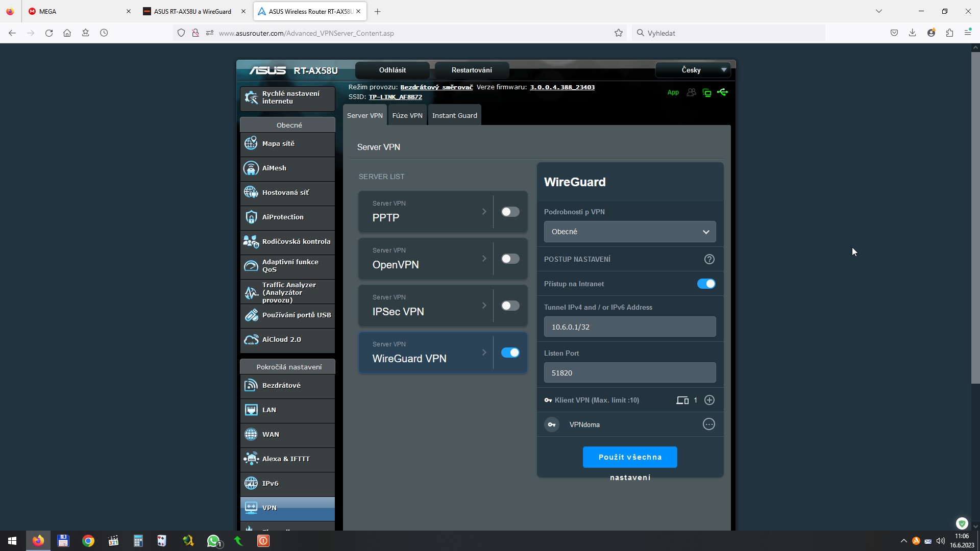Viewport: 980px width, 551px height.
Task: Switch to Server VPN tab
Action: [364, 115]
